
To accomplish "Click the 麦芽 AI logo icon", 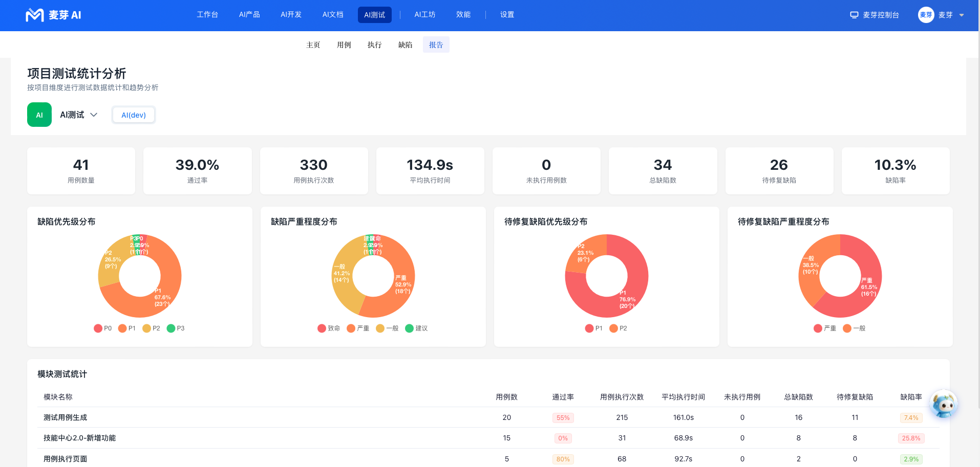I will 35,15.
